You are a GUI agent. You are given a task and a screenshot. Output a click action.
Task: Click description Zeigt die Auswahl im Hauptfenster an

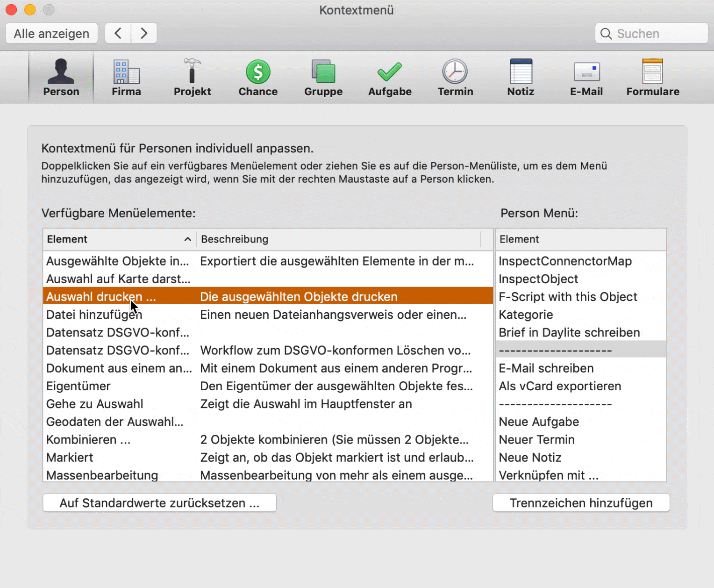(306, 404)
